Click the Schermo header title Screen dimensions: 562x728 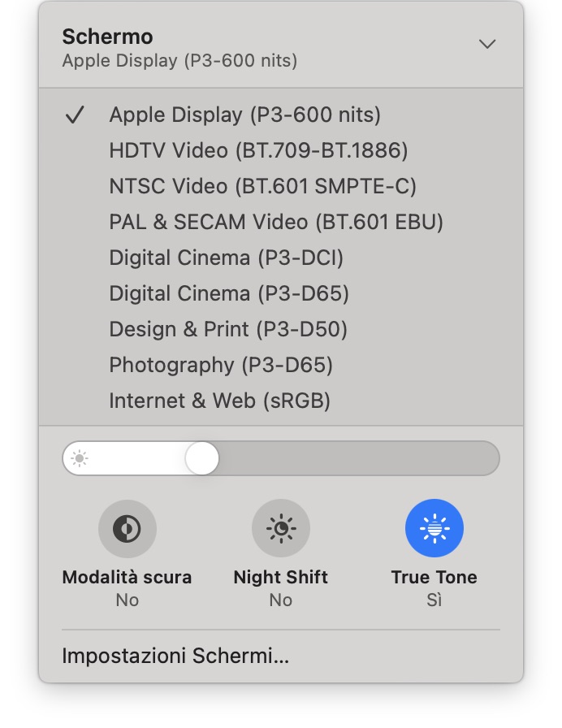108,37
